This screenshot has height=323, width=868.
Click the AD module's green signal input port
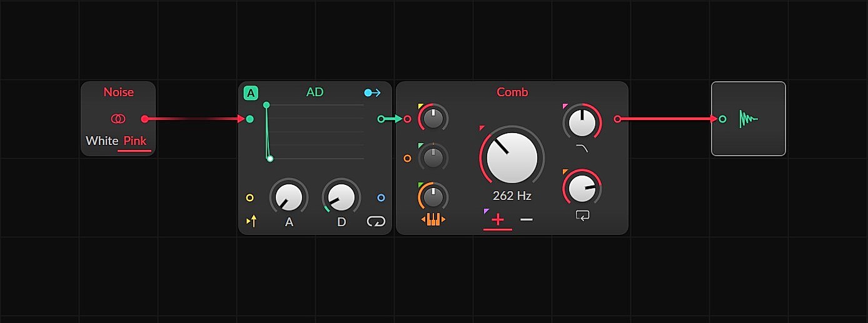pos(250,119)
